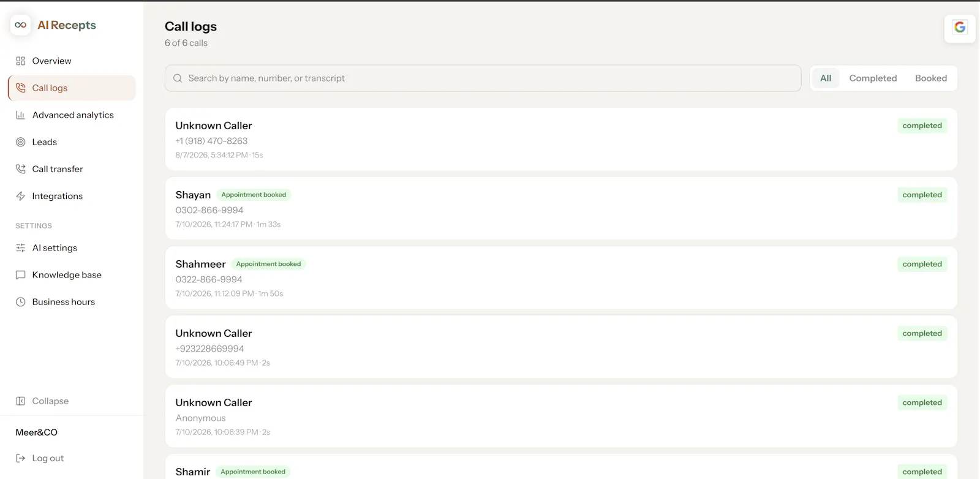Click the search magnifier icon
Screen dimensions: 980x479
click(x=178, y=78)
